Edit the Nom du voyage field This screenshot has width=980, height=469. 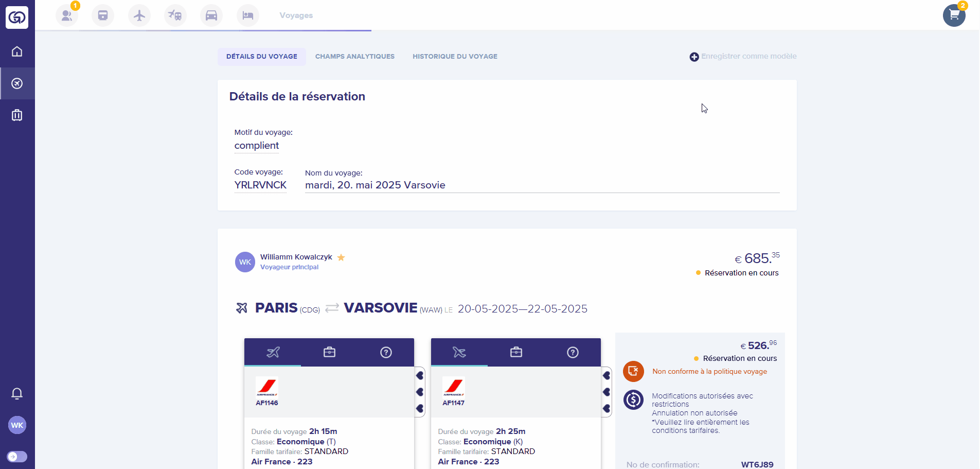pyautogui.click(x=542, y=185)
